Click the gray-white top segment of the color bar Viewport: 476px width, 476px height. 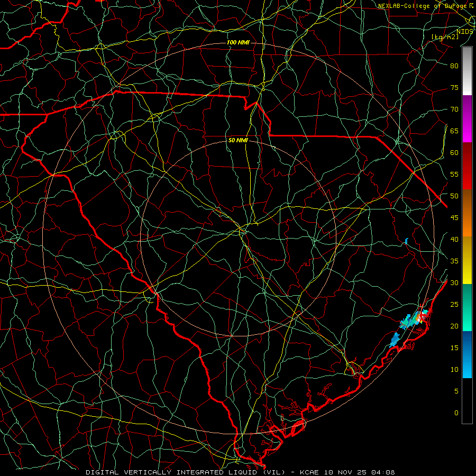(x=467, y=71)
